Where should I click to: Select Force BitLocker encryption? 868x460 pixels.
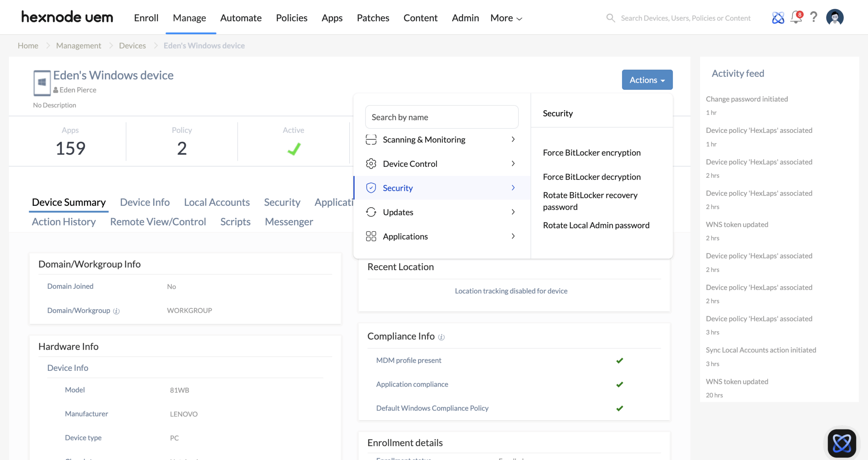592,153
